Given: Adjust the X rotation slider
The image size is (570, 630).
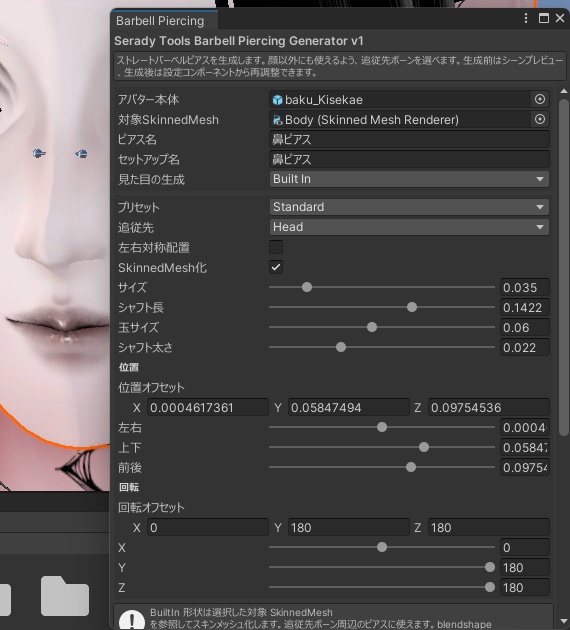Looking at the screenshot, I should coord(382,547).
